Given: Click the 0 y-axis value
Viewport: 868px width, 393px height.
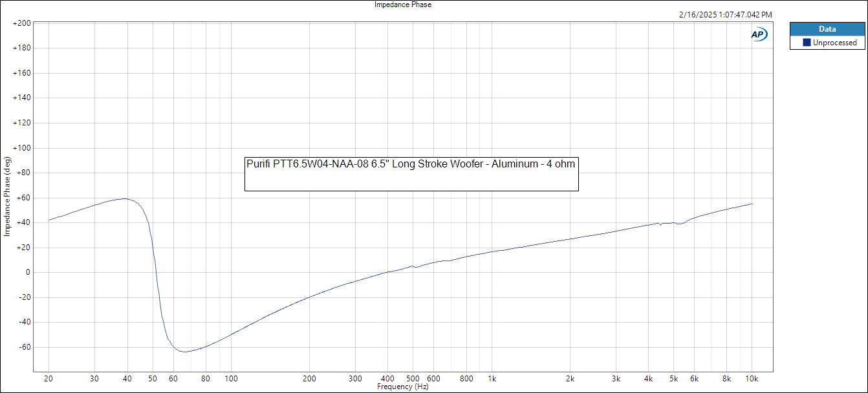Looking at the screenshot, I should click(x=28, y=272).
